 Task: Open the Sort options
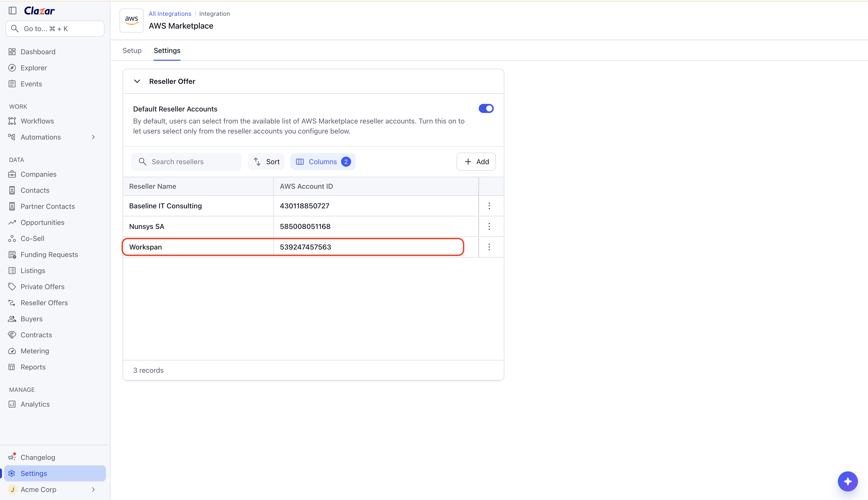click(x=266, y=162)
